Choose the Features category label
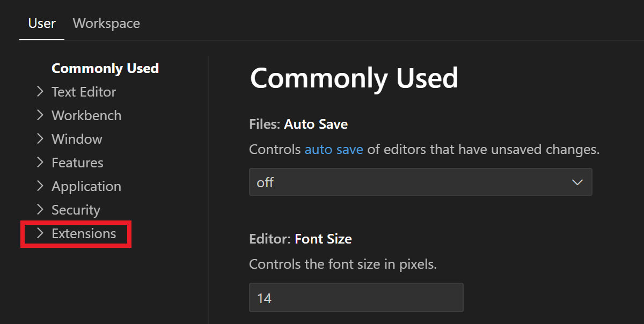 tap(77, 163)
